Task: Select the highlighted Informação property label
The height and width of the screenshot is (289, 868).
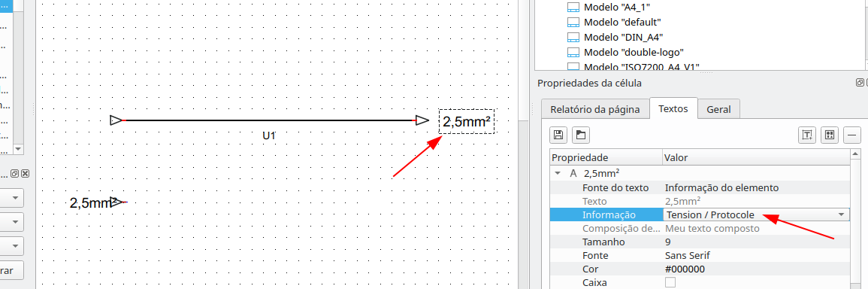Action: (609, 214)
